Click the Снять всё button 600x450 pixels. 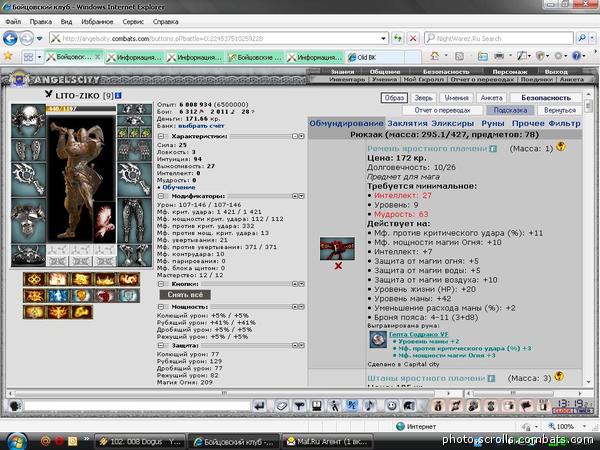pos(185,295)
